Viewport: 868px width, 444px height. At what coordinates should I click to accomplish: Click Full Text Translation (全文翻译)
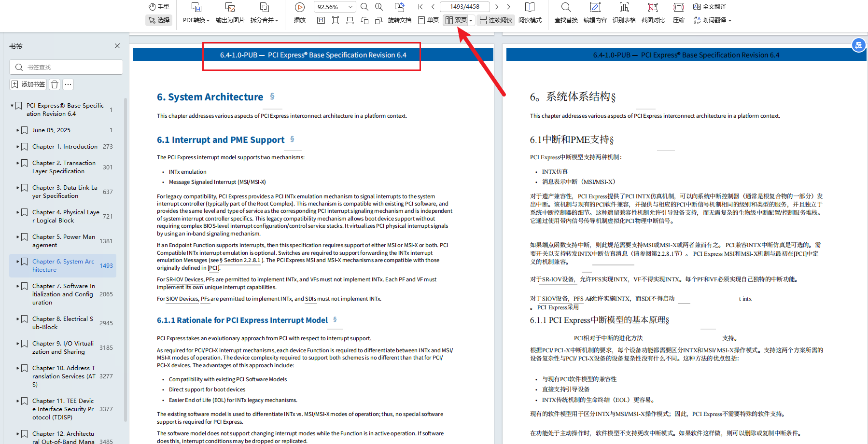click(710, 7)
